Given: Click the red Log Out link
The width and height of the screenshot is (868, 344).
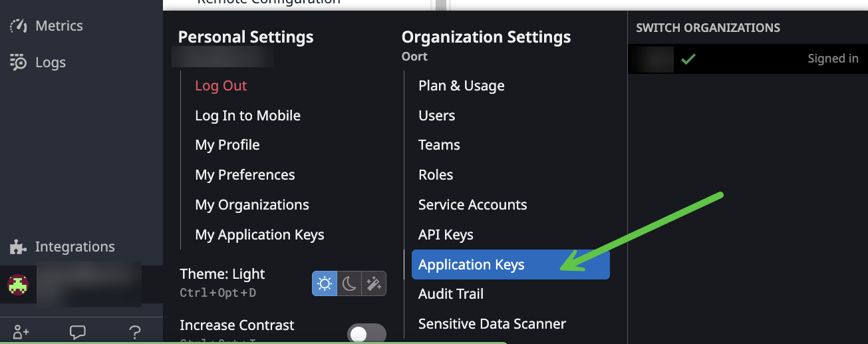Looking at the screenshot, I should [x=221, y=86].
